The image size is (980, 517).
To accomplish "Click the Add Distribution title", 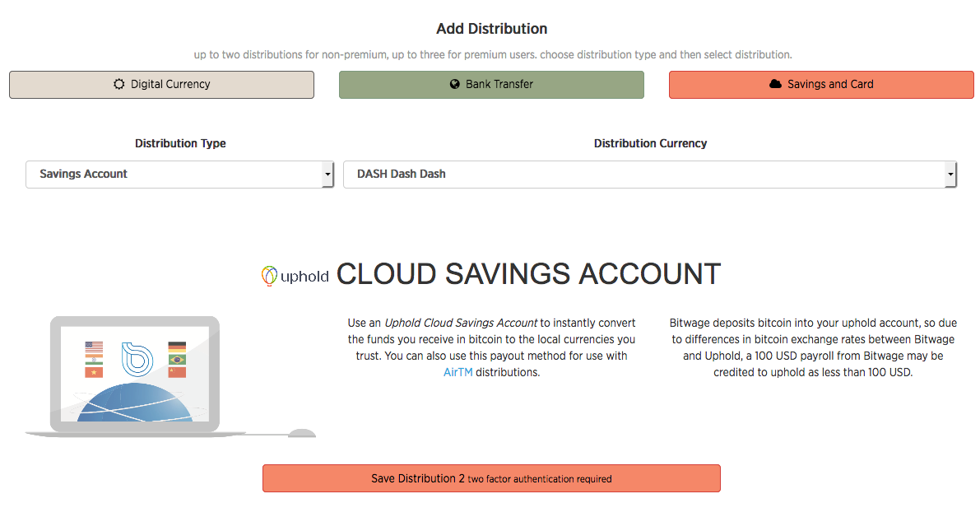I will click(x=491, y=29).
